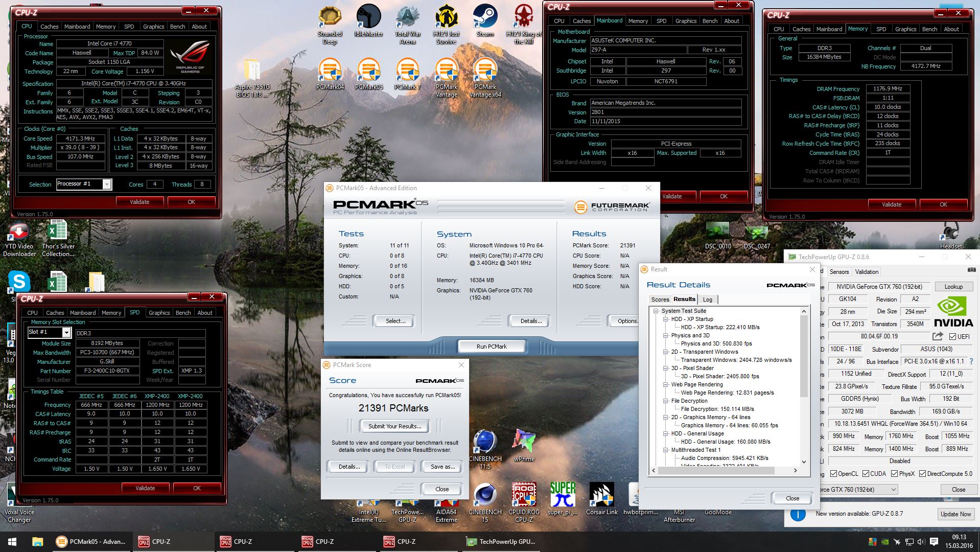
Task: Open the Windows Start menu
Action: click(12, 541)
